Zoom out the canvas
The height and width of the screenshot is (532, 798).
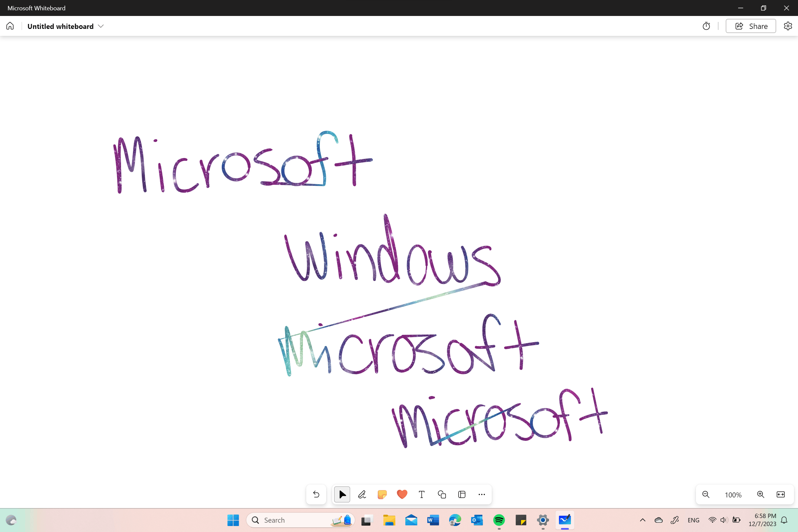coord(706,494)
